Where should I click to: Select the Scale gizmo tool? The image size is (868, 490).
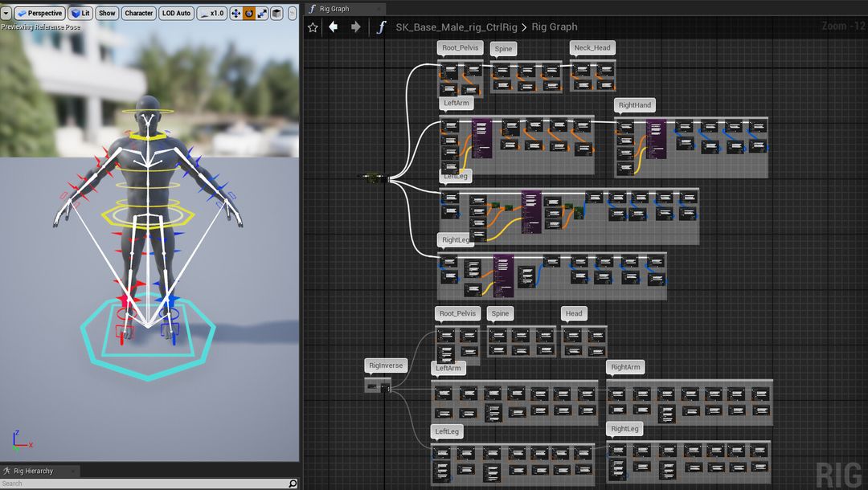(x=262, y=12)
